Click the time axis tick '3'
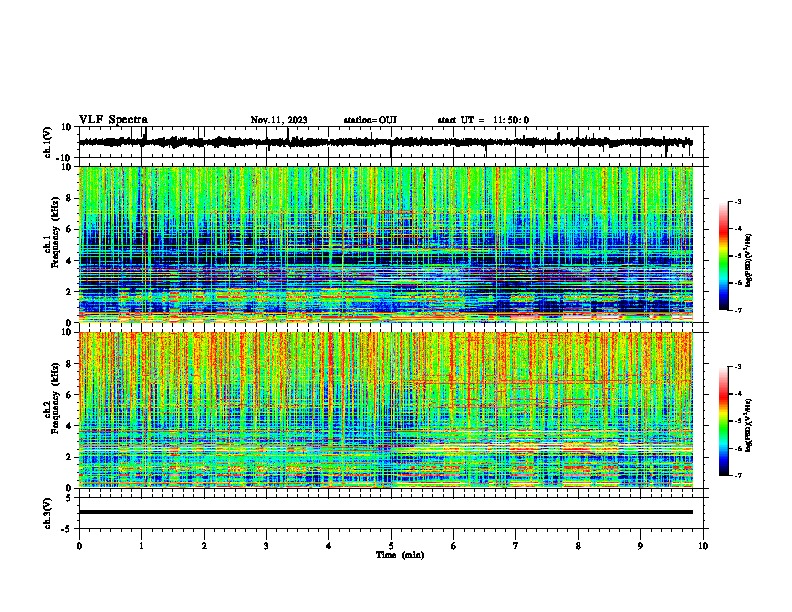Image resolution: width=792 pixels, height=612 pixels. pyautogui.click(x=266, y=546)
